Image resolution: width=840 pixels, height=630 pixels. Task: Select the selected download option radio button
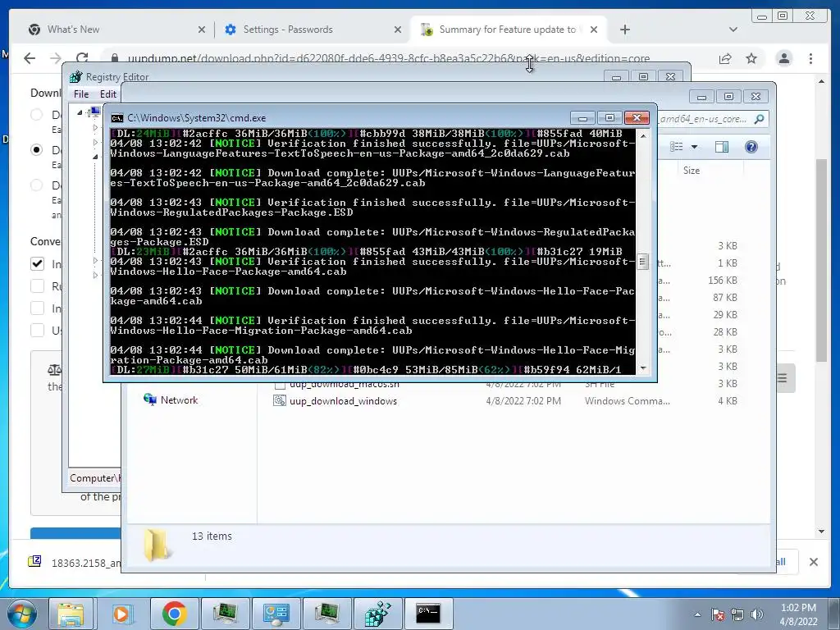click(x=36, y=149)
